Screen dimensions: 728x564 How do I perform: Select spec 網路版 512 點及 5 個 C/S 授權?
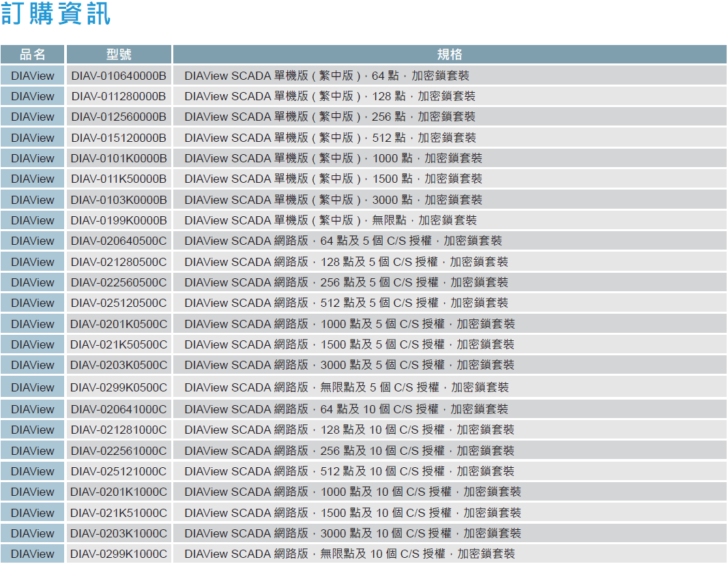tap(347, 303)
